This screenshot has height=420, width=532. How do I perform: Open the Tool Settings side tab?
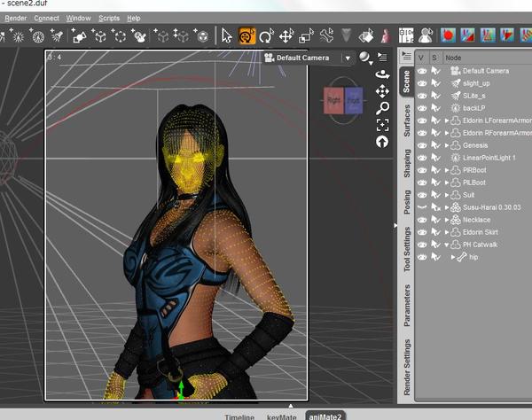tap(406, 249)
